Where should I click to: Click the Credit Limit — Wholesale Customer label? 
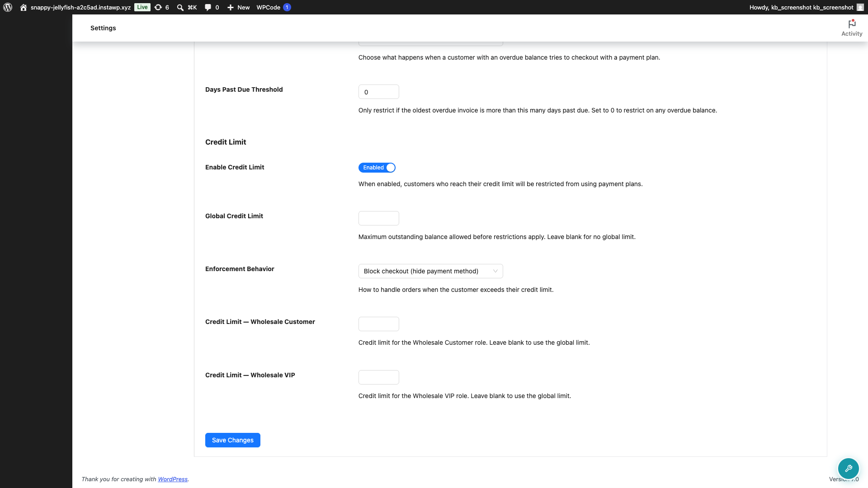(260, 322)
